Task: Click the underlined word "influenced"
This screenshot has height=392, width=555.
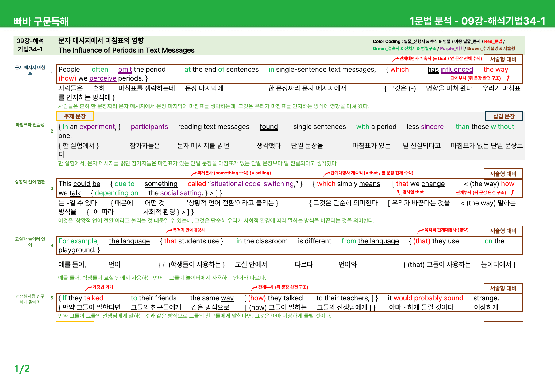Action: (457, 70)
